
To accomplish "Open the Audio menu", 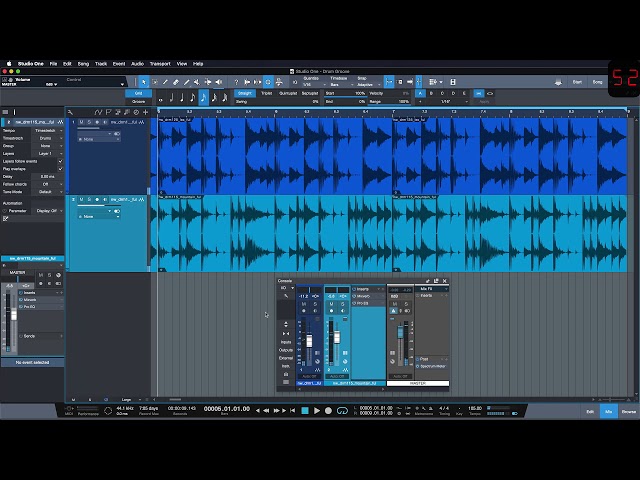I will point(137,64).
